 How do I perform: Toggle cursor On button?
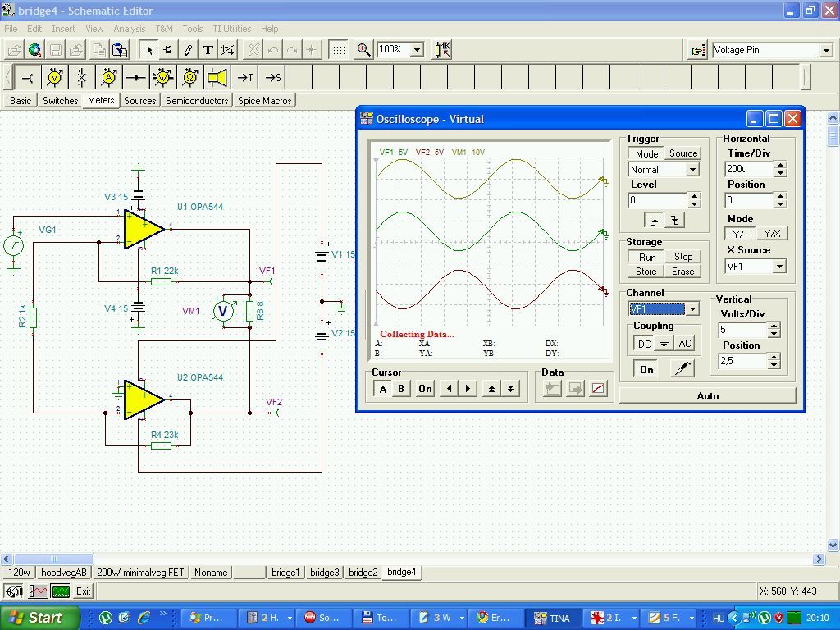pos(426,389)
